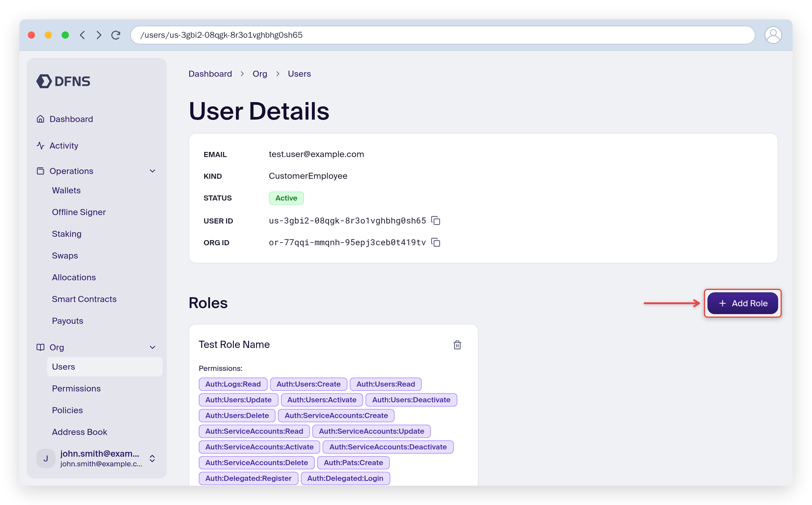Click the Operations wallet icon
812x505 pixels.
pos(40,171)
